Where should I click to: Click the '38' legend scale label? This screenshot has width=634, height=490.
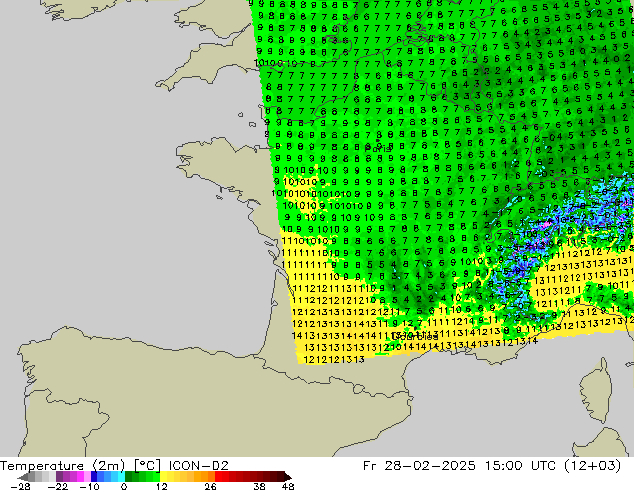coord(259,486)
